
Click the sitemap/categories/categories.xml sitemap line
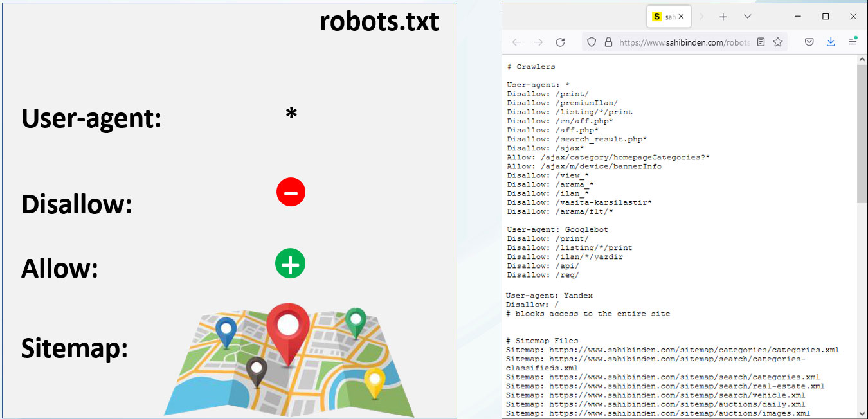pyautogui.click(x=673, y=350)
